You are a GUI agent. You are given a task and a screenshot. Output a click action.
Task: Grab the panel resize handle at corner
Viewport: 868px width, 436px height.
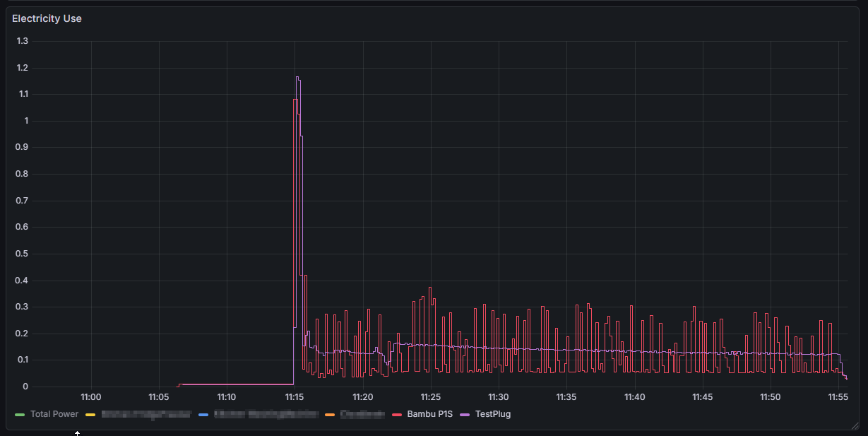pos(855,425)
